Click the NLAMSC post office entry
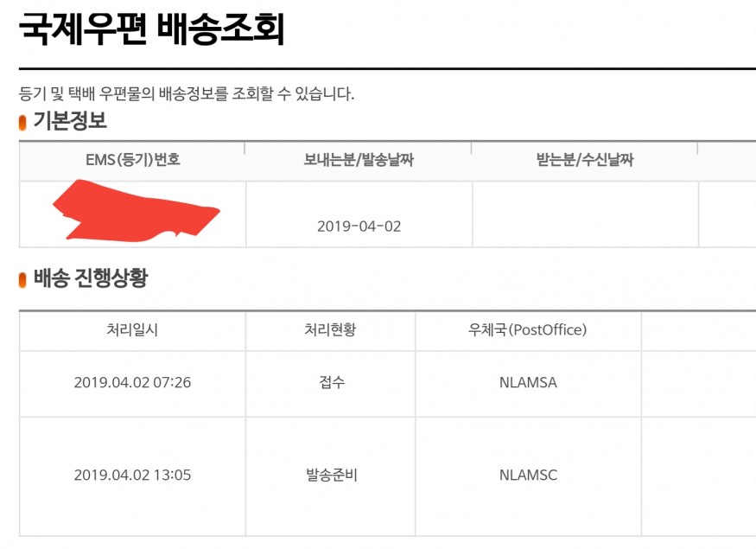The image size is (756, 549). coord(528,476)
